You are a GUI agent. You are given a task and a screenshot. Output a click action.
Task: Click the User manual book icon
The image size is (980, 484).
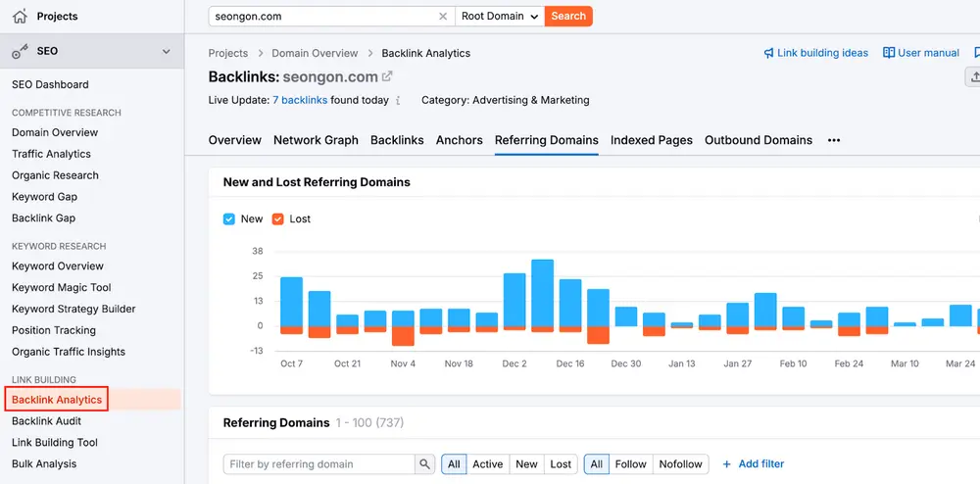click(889, 53)
